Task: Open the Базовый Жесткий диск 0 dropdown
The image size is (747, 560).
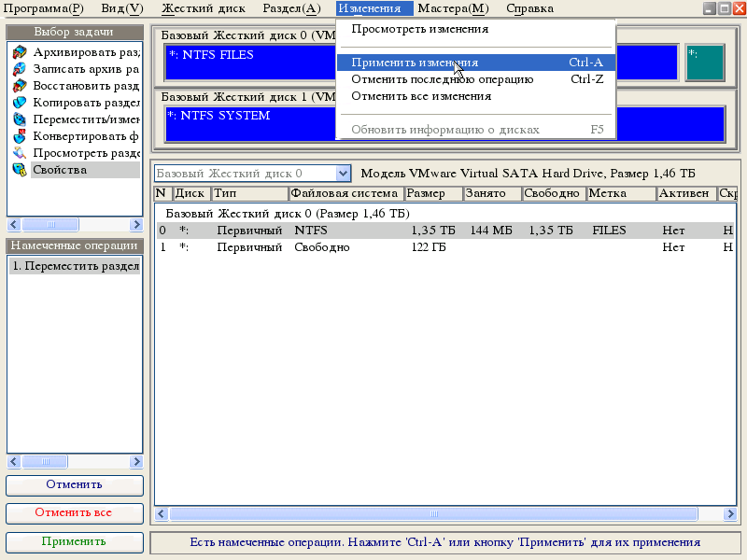Action: pos(343,174)
